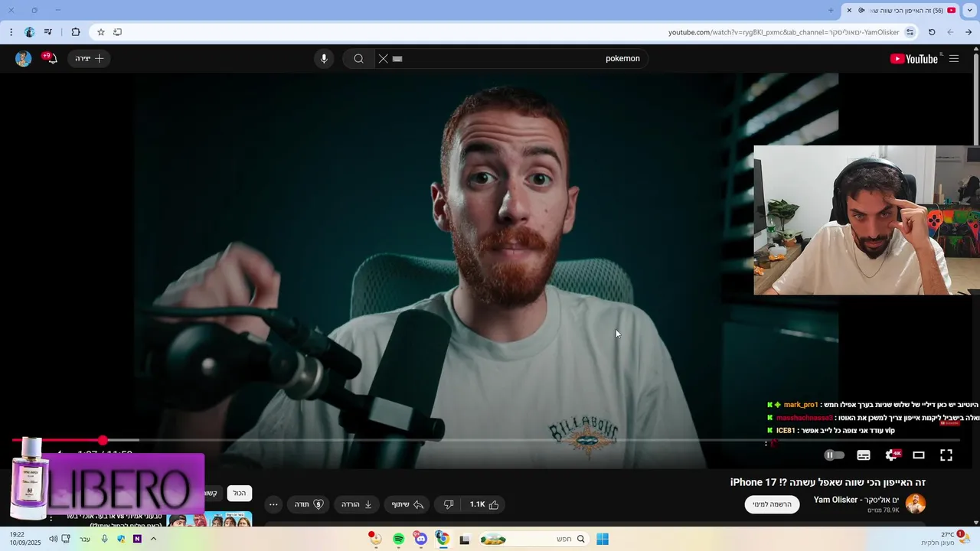Open Spotify from the taskbar
Screen dimensions: 980x551
click(x=398, y=540)
